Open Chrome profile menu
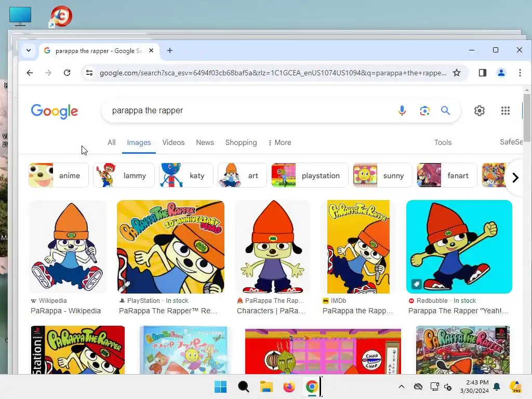532x399 pixels. [x=501, y=73]
